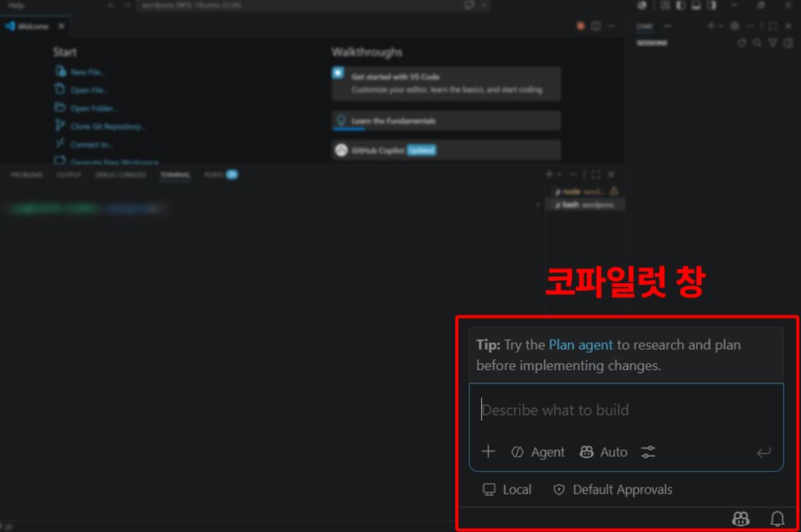Click the wordpress command center search box
This screenshot has height=532, width=801.
[x=299, y=5]
